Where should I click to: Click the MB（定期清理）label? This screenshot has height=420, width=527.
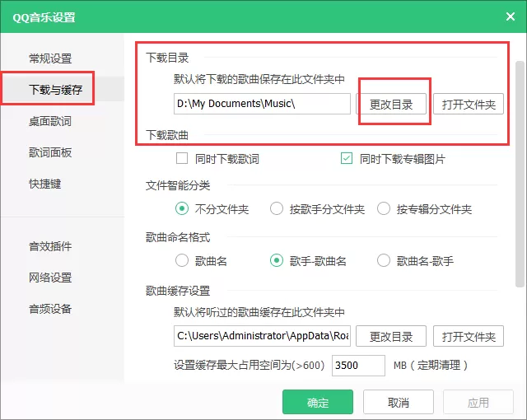pos(431,365)
